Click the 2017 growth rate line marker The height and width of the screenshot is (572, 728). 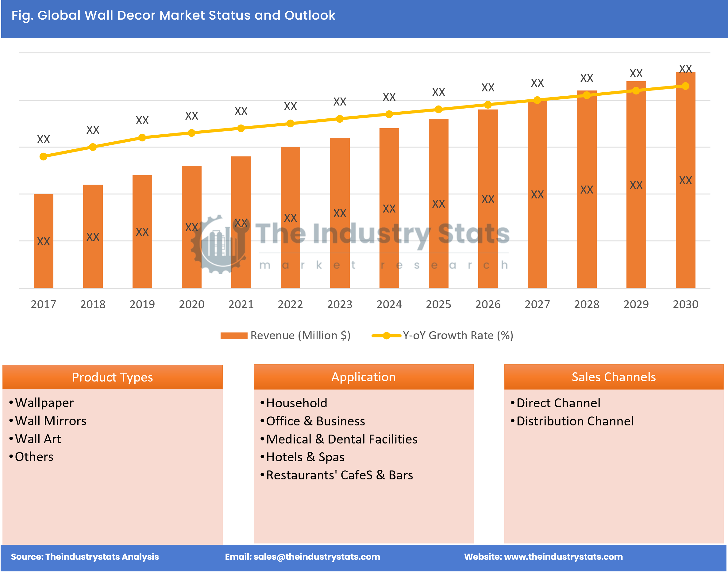pyautogui.click(x=43, y=156)
